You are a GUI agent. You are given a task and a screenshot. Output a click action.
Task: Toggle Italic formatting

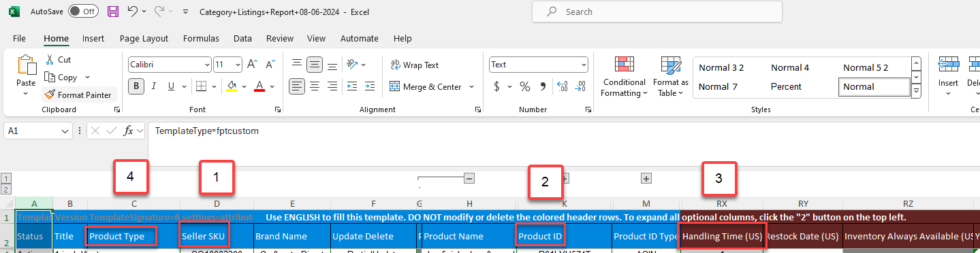(x=153, y=86)
